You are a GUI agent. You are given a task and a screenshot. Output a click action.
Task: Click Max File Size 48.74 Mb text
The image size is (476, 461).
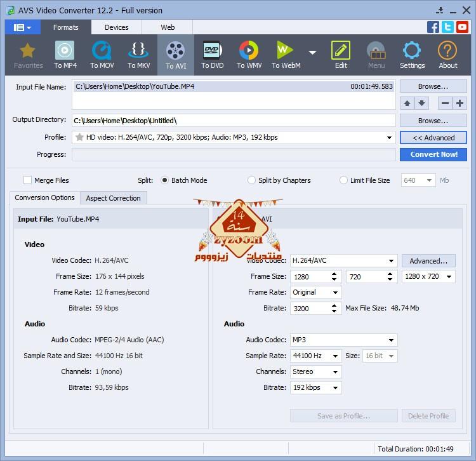[382, 308]
